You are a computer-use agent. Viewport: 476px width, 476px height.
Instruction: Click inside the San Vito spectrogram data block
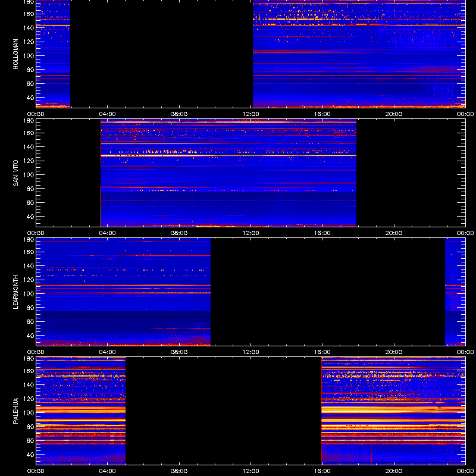[x=228, y=173]
